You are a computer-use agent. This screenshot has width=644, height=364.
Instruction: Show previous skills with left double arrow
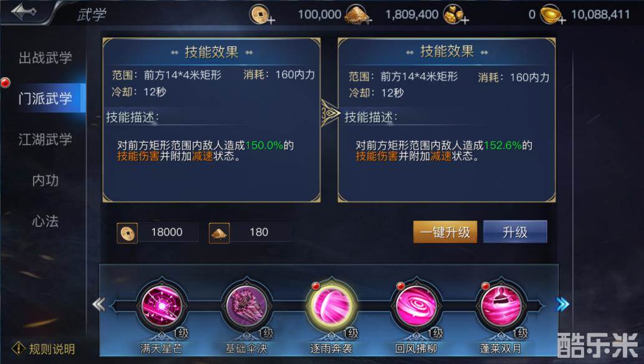(99, 304)
